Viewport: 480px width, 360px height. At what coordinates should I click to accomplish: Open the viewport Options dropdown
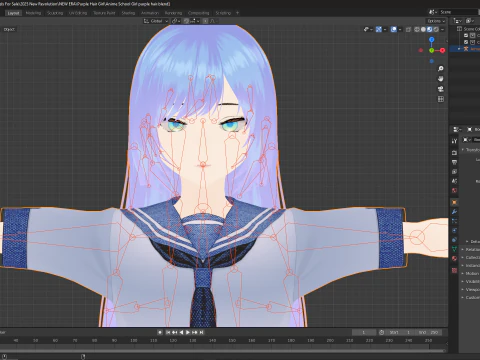coord(436,21)
